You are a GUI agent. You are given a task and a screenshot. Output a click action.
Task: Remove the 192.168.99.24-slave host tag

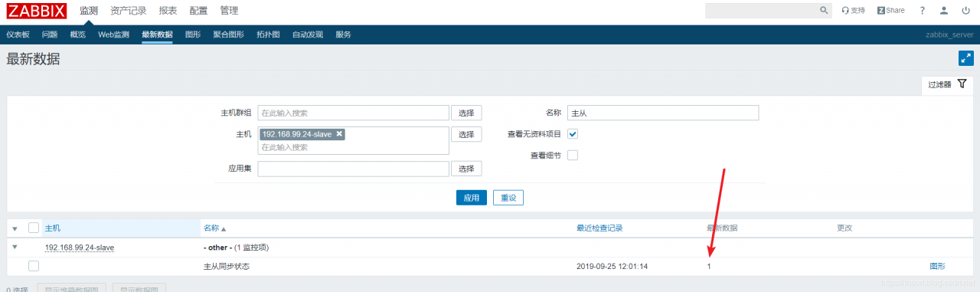pos(339,133)
